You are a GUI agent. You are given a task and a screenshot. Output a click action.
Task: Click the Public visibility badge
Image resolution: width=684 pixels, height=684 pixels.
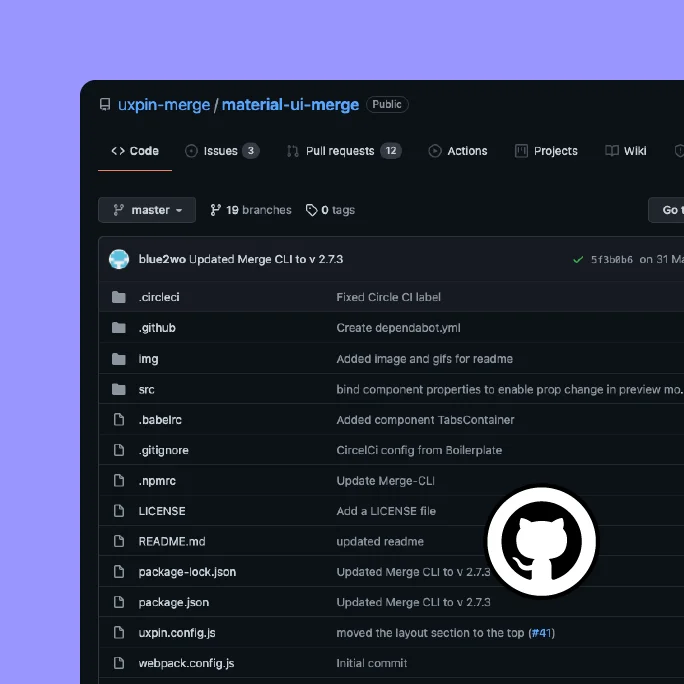click(387, 104)
